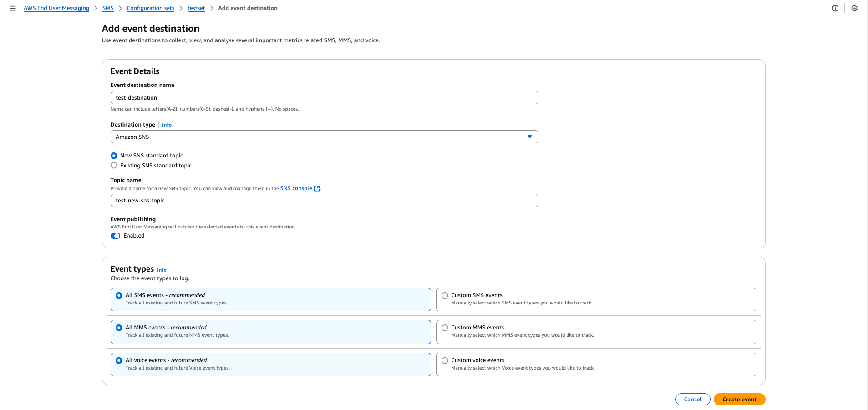Choose All voice events recommended option
868x410 pixels.
click(270, 364)
